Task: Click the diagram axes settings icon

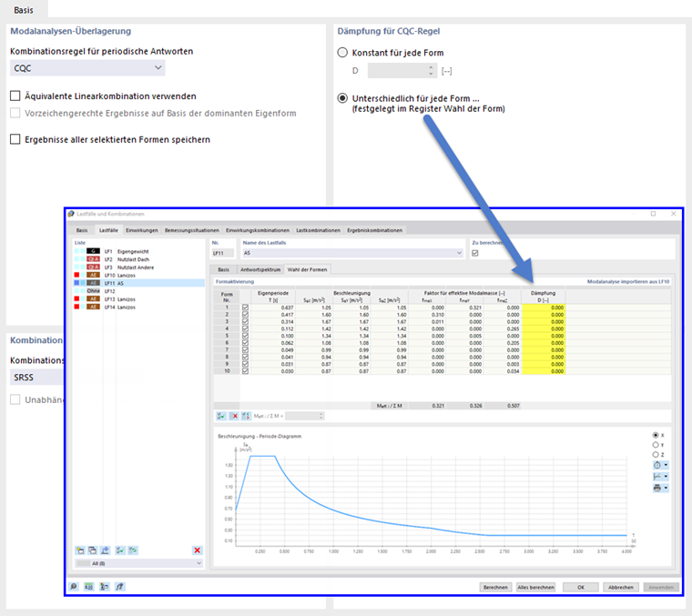Action: pyautogui.click(x=657, y=477)
